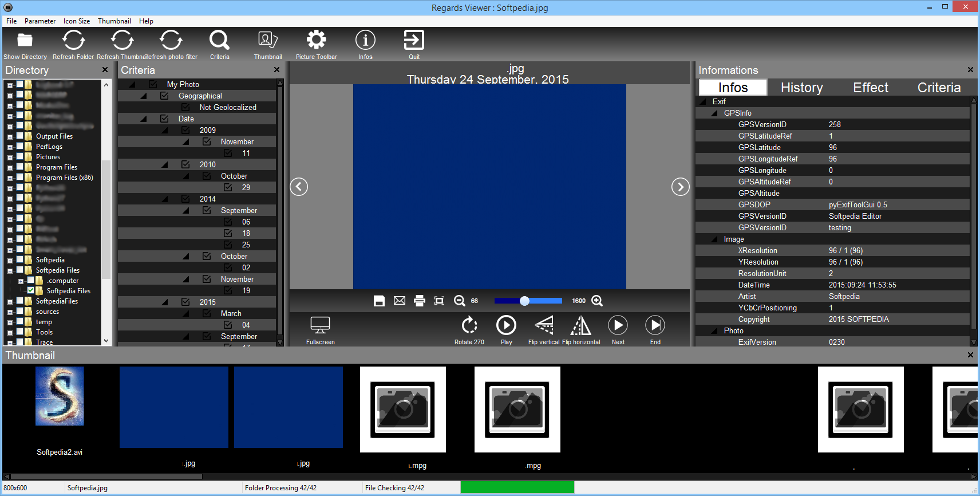980x496 pixels.
Task: Open the Parameter menu
Action: pyautogui.click(x=40, y=21)
